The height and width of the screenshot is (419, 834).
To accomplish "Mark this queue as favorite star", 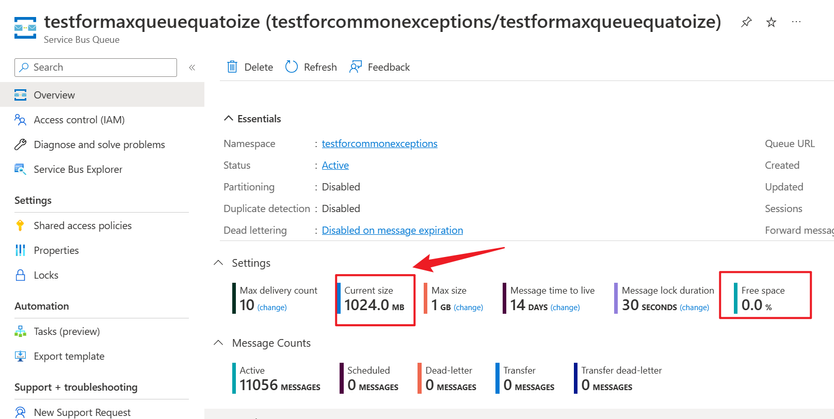I will [x=771, y=22].
